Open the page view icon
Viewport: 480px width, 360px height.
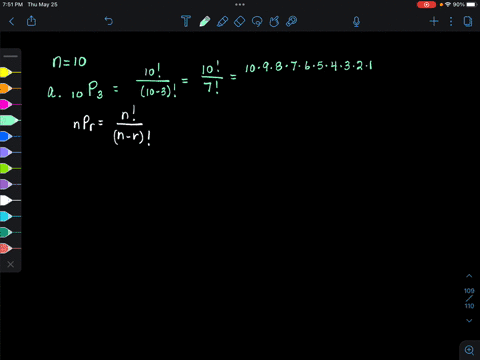[468, 22]
